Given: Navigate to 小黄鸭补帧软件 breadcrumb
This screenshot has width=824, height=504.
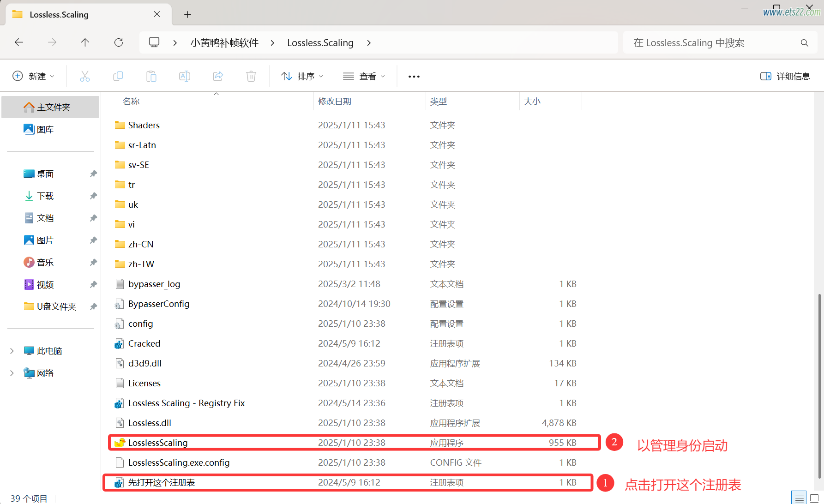Looking at the screenshot, I should point(224,43).
